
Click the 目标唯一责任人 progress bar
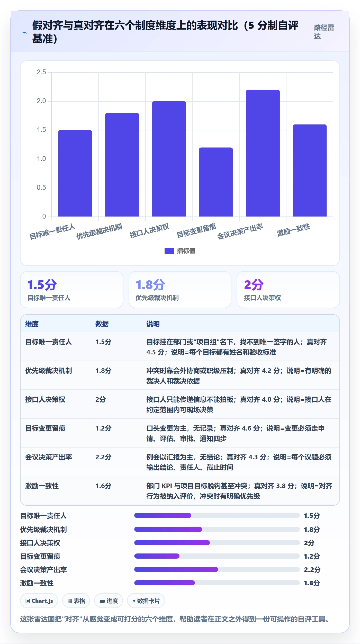tap(217, 515)
